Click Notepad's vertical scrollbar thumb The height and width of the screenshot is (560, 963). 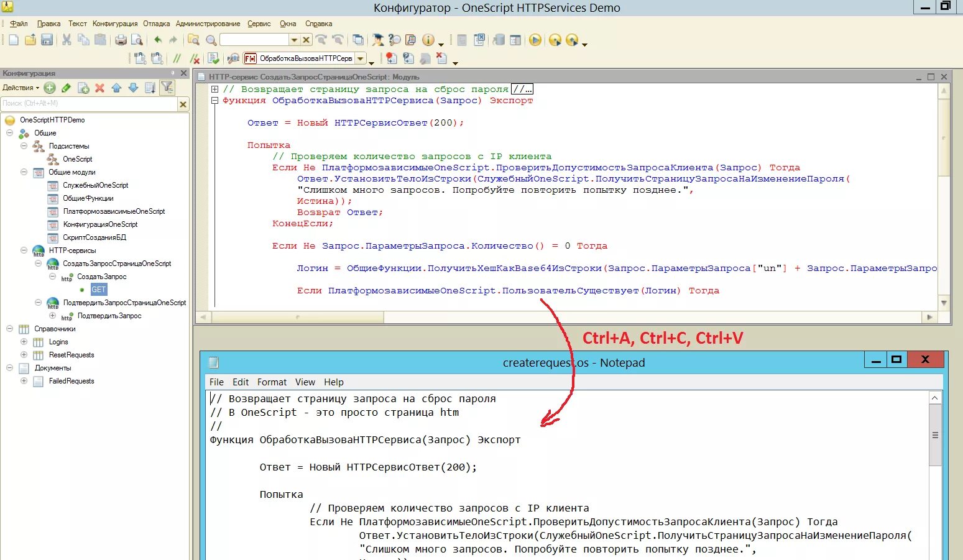click(935, 435)
